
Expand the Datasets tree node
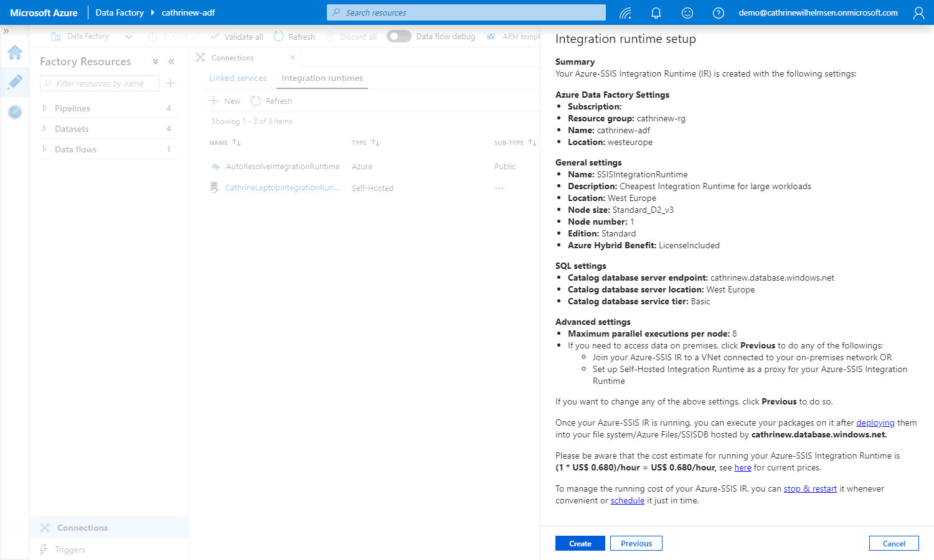(x=45, y=129)
